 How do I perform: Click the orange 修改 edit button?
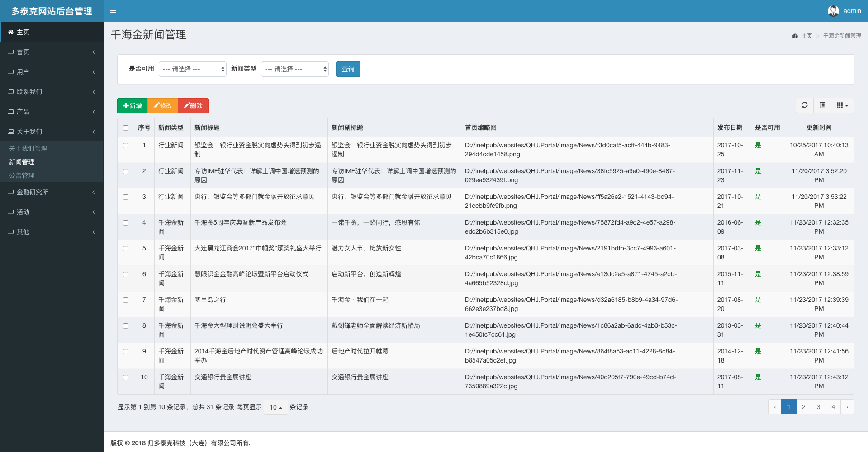162,106
